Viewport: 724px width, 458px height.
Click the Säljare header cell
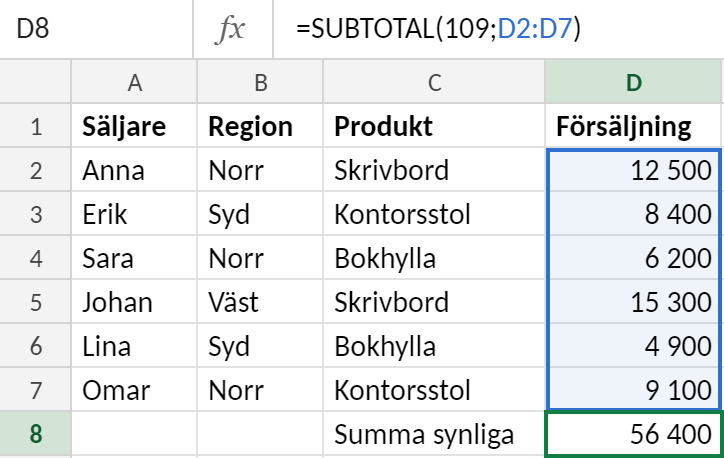134,126
